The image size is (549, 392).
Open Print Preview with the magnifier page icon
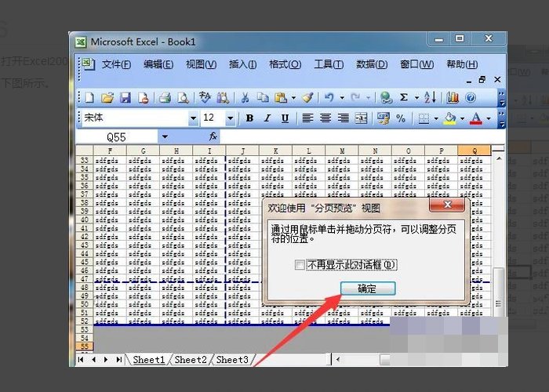pos(183,98)
